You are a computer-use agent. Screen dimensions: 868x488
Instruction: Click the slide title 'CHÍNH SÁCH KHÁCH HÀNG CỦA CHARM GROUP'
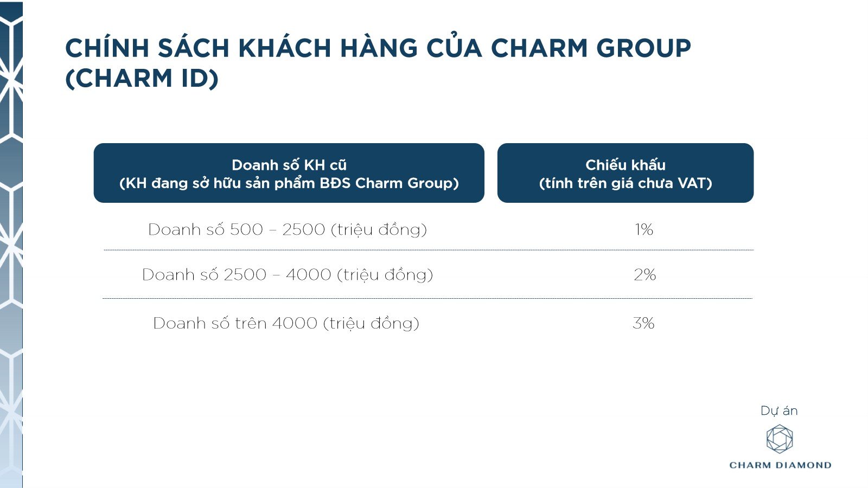(378, 48)
